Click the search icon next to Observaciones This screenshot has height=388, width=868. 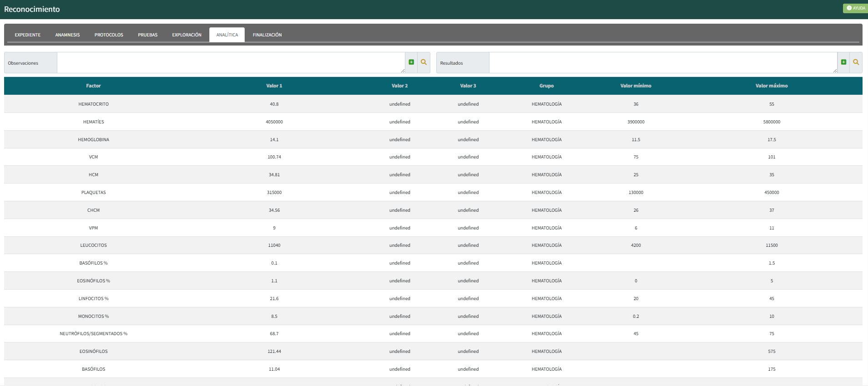coord(424,62)
